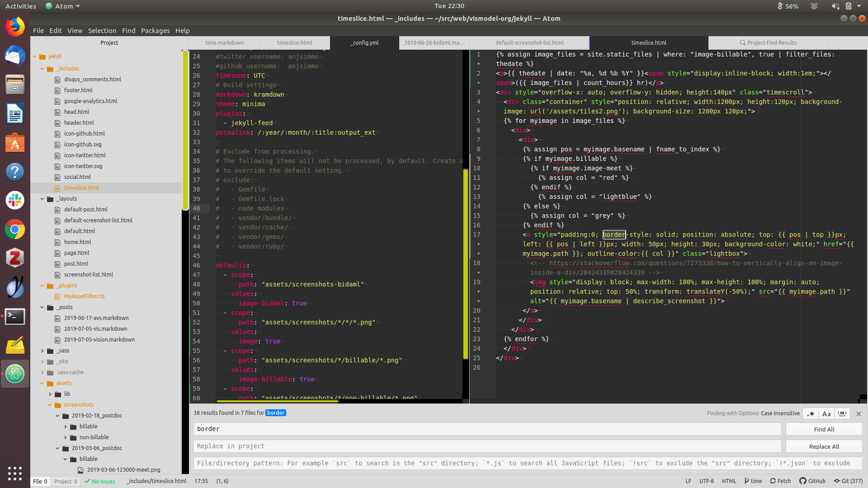Close the find in project panel
The height and width of the screenshot is (488, 868).
859,413
